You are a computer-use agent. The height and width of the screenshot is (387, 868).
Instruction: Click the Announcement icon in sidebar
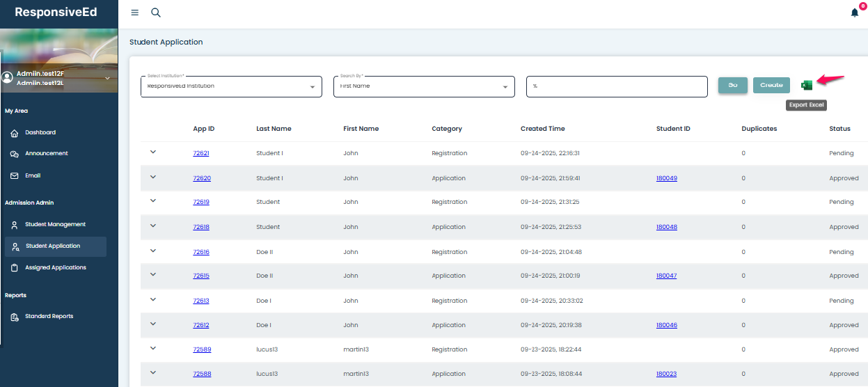coord(15,154)
